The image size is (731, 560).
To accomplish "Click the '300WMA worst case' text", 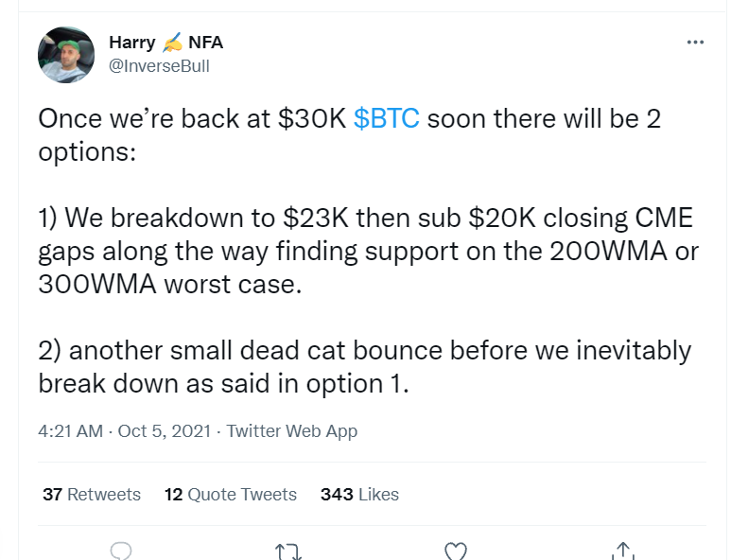I will 168,286.
